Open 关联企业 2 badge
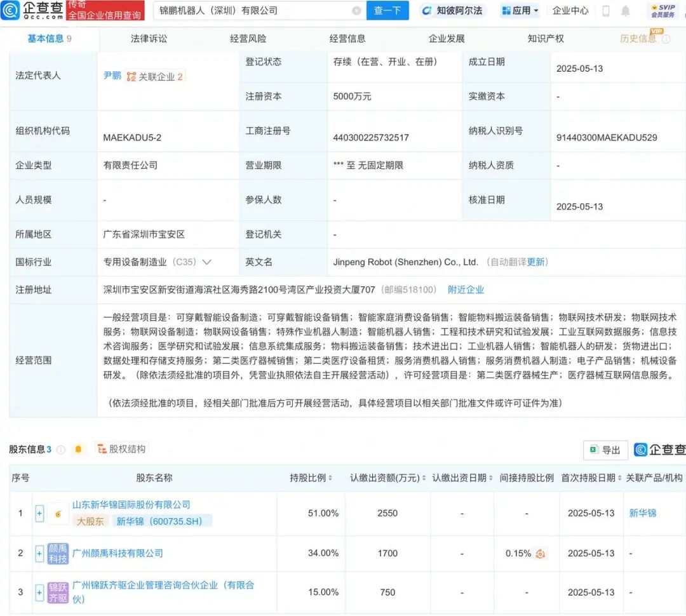Screen dimensions: 686x616 click(155, 77)
